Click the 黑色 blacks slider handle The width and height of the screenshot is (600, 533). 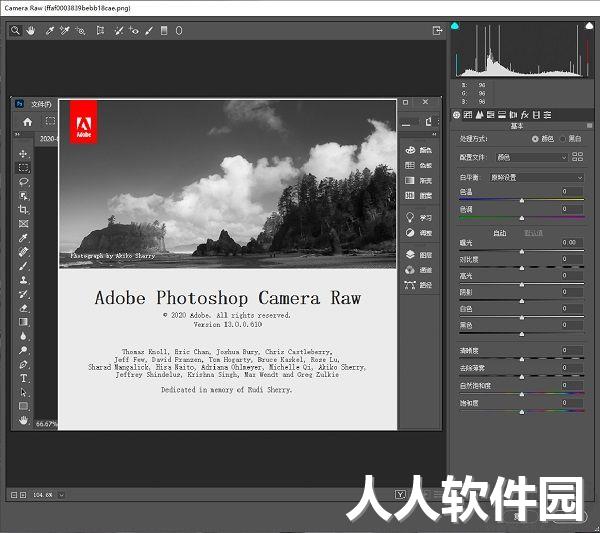522,334
